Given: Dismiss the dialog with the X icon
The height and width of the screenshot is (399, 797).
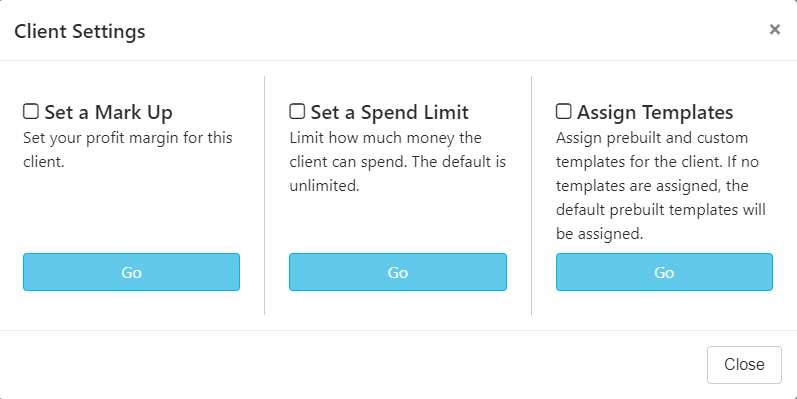Looking at the screenshot, I should coord(774,29).
